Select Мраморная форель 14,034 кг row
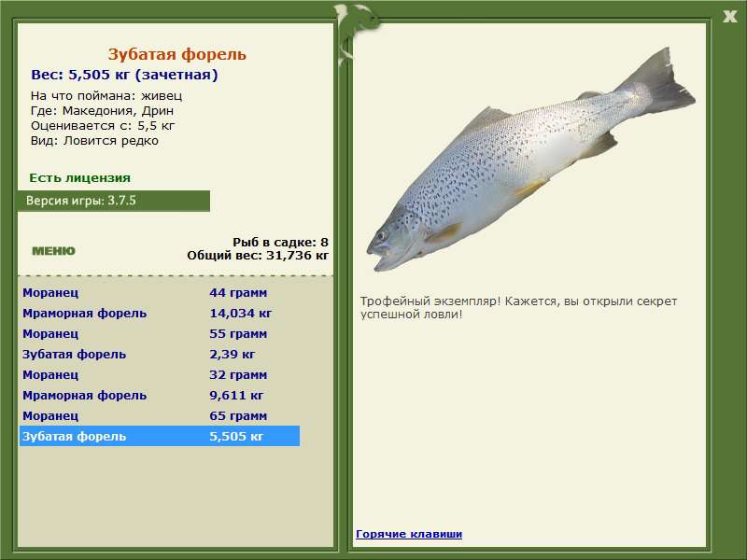747x560 pixels. [160, 314]
